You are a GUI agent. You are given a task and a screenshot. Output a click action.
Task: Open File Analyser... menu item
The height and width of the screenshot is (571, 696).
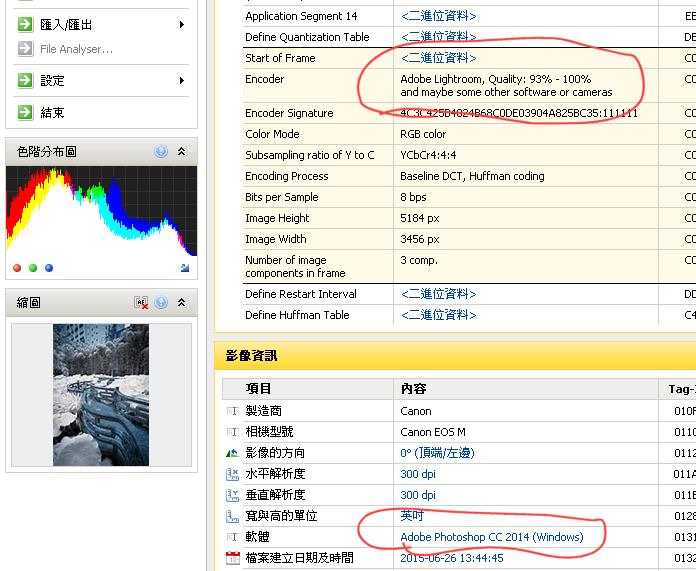pyautogui.click(x=76, y=49)
